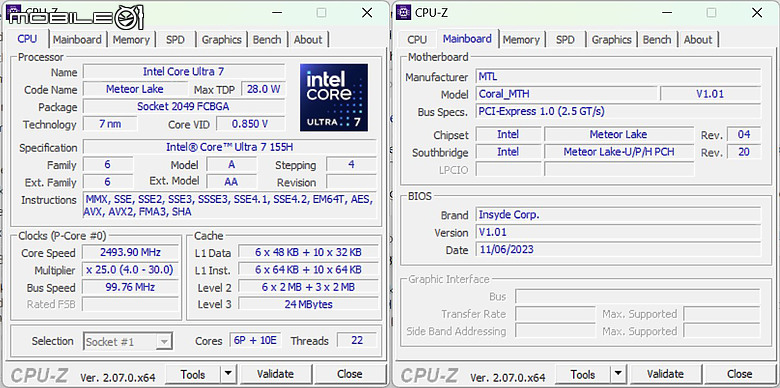The height and width of the screenshot is (388, 780).
Task: Click the Technology value '7 nm'
Action: [110, 124]
